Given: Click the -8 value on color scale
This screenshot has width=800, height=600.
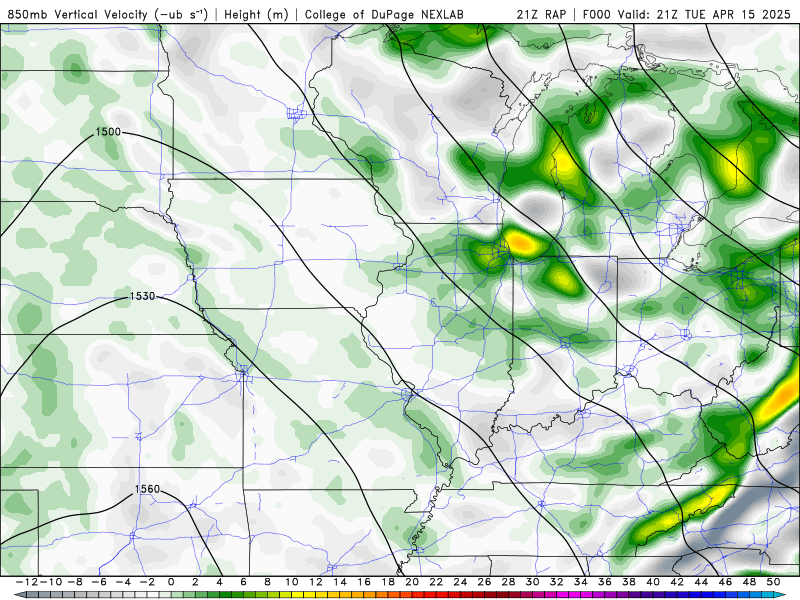Looking at the screenshot, I should 74,582.
